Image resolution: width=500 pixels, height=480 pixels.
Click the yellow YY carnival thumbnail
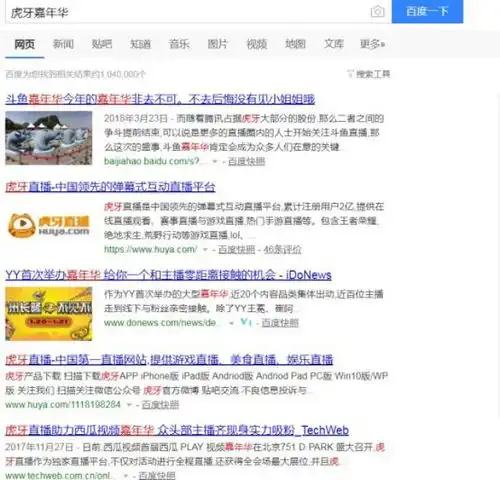[x=49, y=314]
